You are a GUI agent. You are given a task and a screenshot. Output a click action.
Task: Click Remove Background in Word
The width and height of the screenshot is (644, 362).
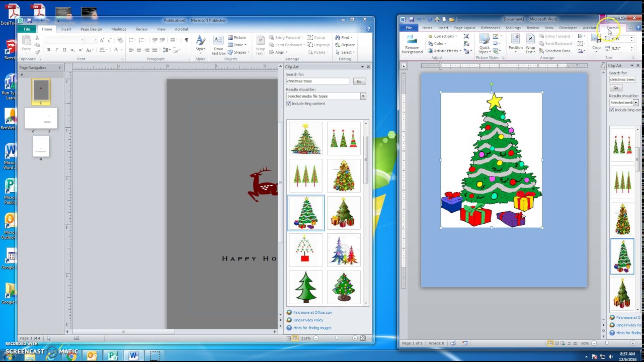coord(412,44)
